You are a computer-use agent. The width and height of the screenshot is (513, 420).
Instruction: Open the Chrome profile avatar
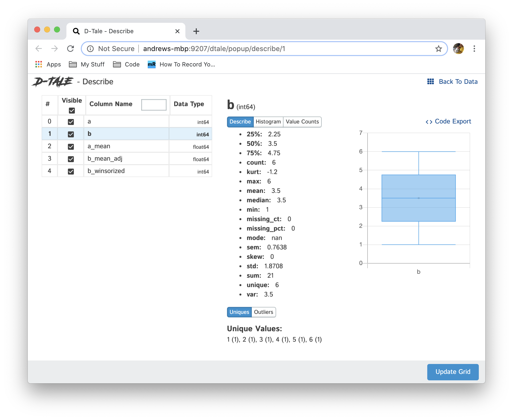pos(458,49)
